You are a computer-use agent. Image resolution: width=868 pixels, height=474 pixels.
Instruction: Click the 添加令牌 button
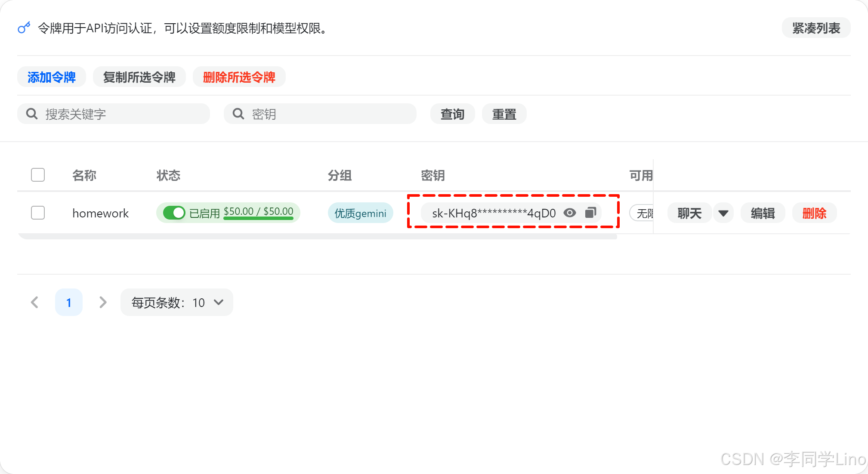point(52,77)
